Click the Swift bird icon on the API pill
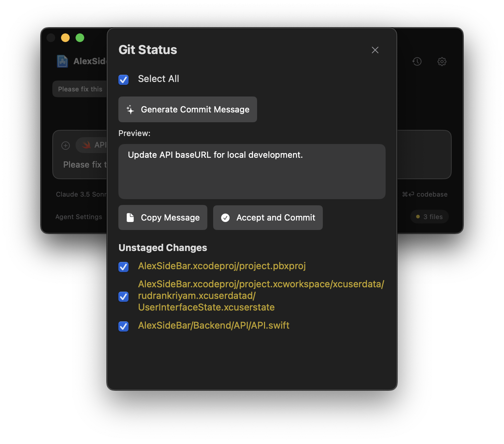Viewport: 504px width, 444px height. (x=86, y=145)
